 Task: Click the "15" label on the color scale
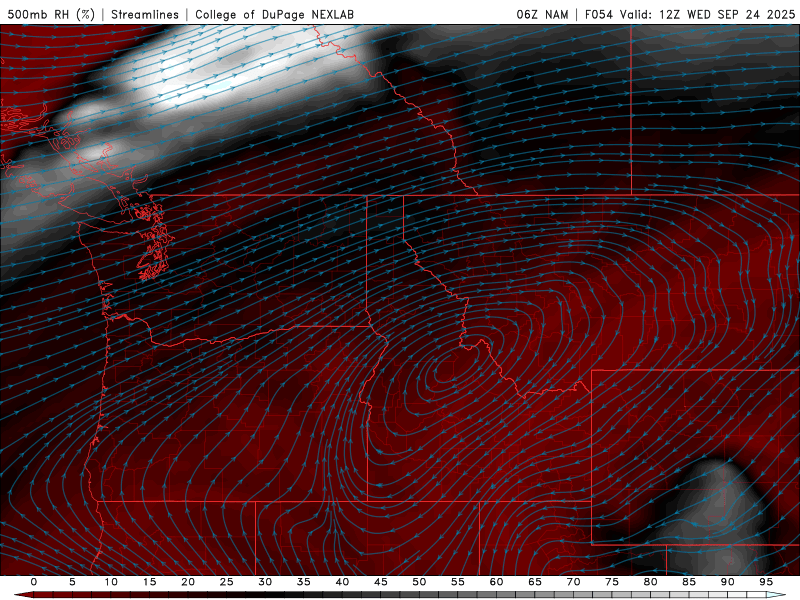coord(149,582)
